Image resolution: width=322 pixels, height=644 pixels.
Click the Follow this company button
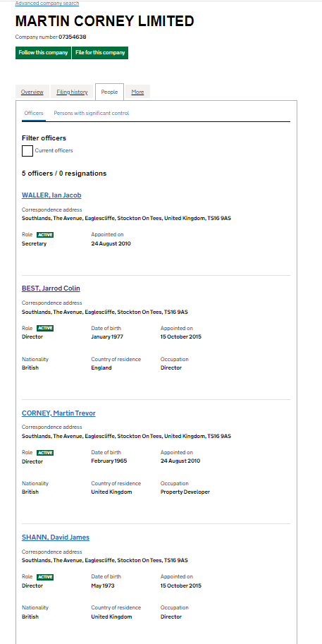point(43,53)
